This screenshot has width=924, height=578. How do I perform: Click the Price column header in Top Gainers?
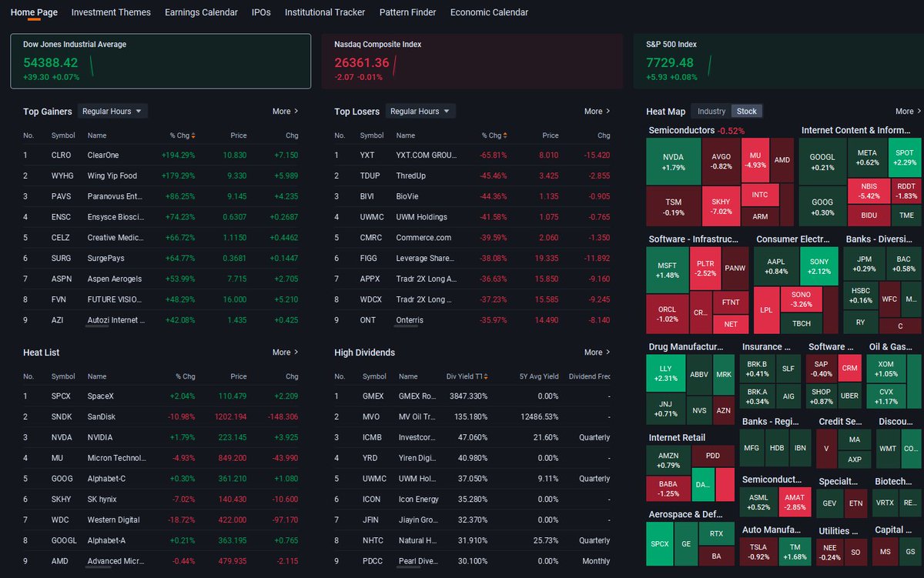coord(238,135)
